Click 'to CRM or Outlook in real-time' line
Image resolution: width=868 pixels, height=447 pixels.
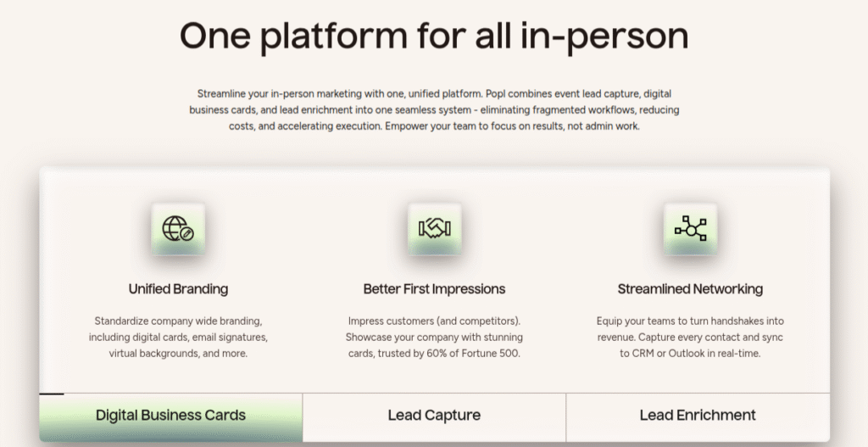pyautogui.click(x=690, y=353)
